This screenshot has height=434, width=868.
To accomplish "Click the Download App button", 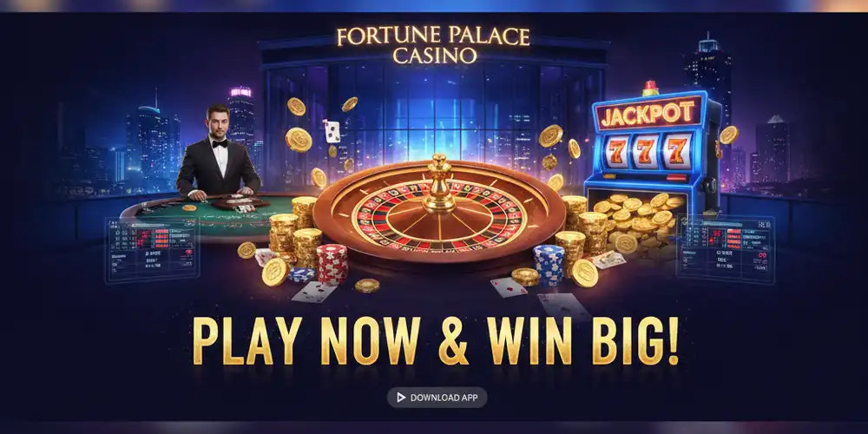I will pos(437,398).
